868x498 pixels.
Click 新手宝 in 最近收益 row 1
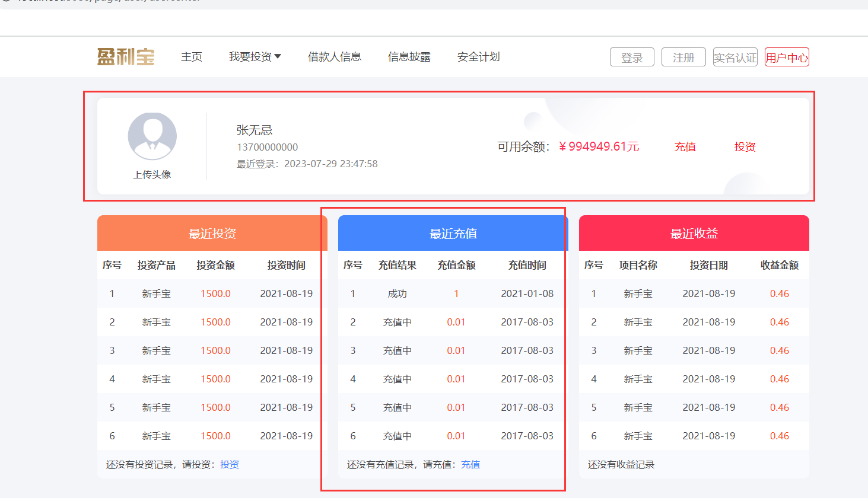(638, 294)
